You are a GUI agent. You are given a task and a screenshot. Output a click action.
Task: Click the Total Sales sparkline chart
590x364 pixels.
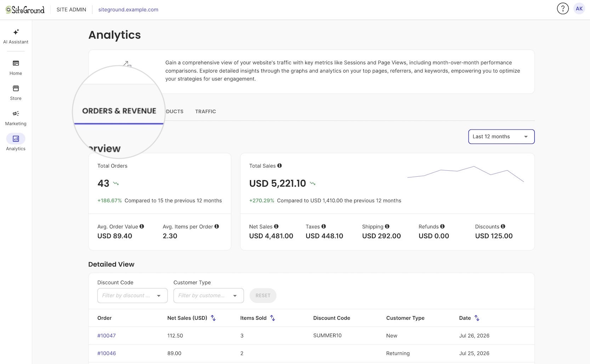click(465, 174)
